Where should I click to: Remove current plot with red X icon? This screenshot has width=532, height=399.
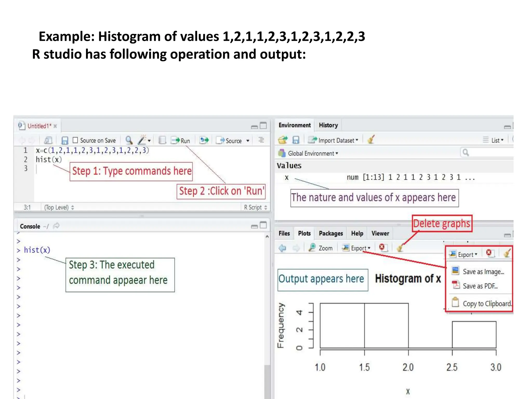[x=382, y=247]
